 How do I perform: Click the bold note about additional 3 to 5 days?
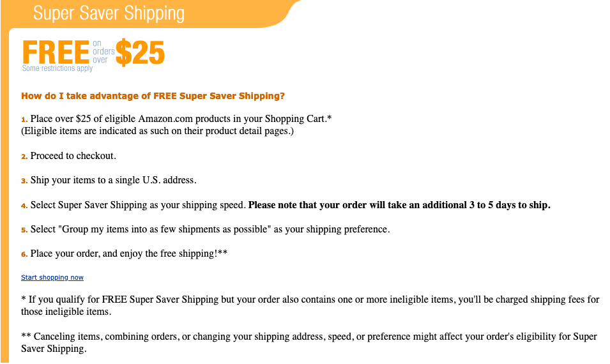[x=399, y=205]
